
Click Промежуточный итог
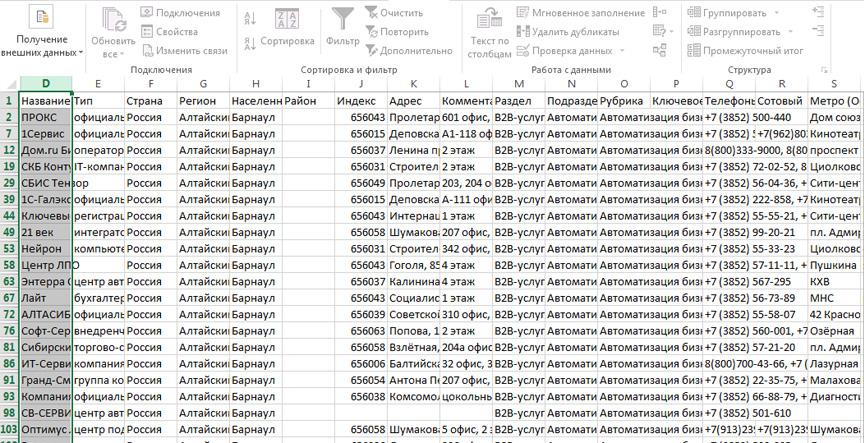click(x=746, y=51)
